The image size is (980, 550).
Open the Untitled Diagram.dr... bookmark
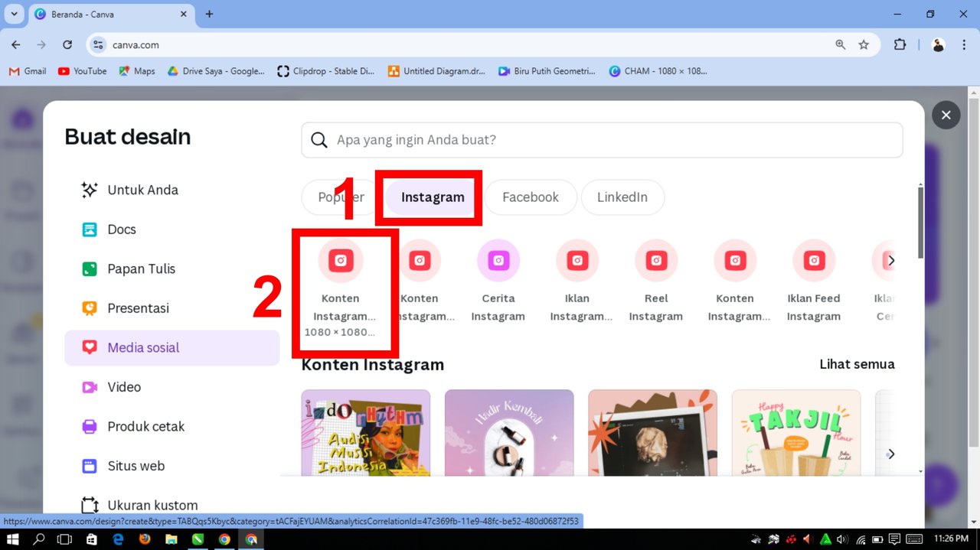pos(435,71)
